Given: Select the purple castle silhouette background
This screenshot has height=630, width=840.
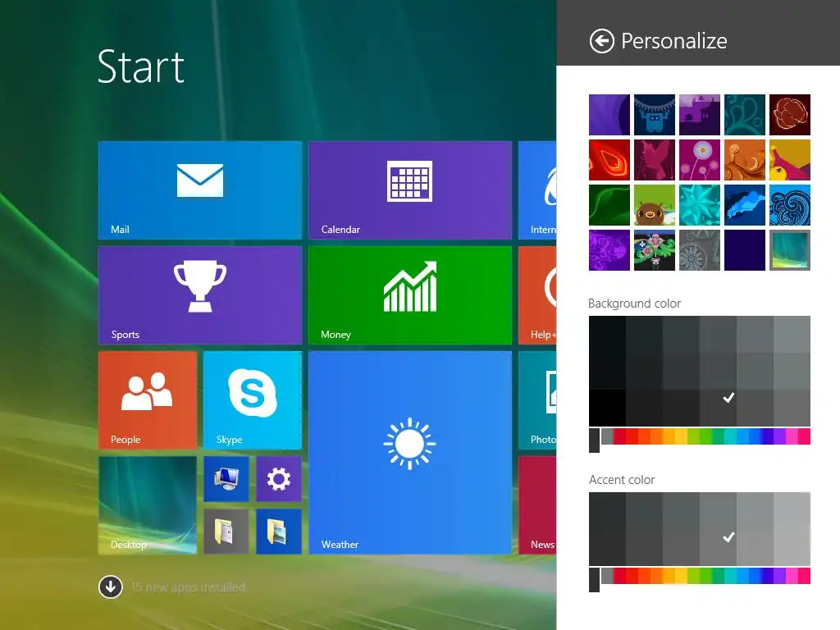Looking at the screenshot, I should [x=700, y=115].
